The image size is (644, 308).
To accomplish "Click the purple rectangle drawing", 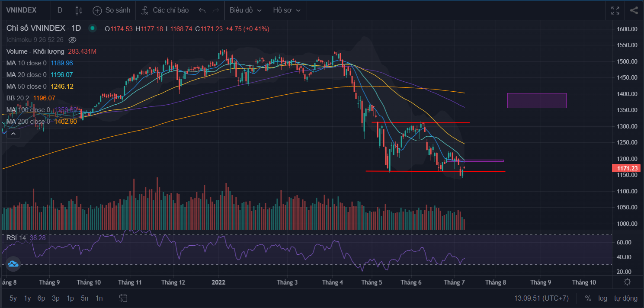I will pos(537,100).
